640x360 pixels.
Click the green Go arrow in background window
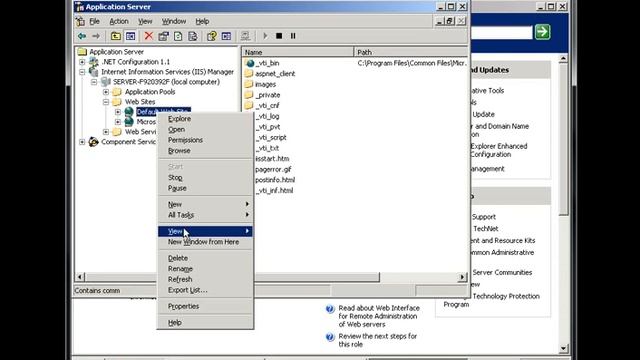point(542,32)
